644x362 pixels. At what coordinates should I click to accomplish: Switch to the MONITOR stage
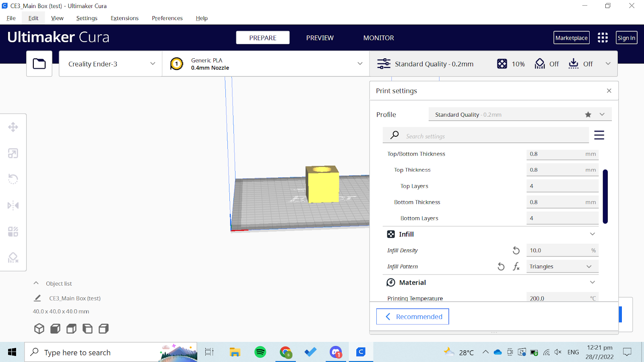pos(379,38)
